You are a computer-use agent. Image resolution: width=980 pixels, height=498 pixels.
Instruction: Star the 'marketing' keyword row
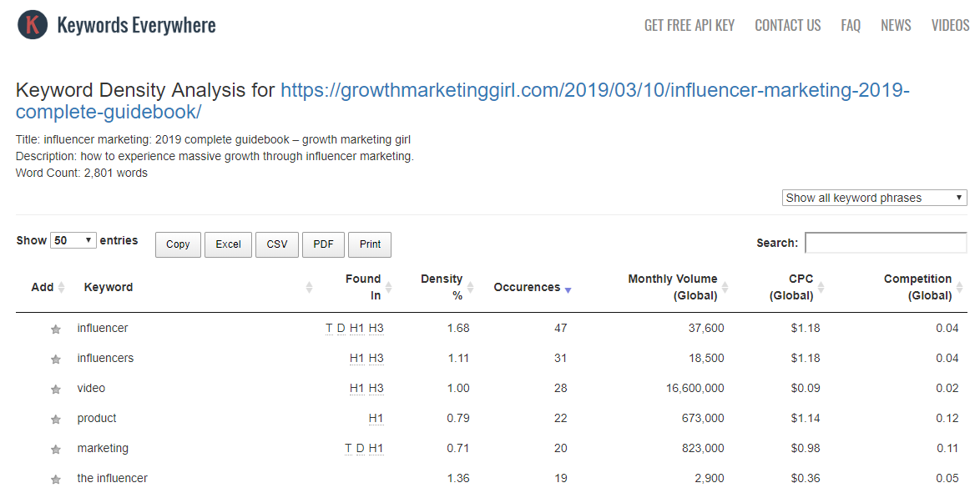pos(56,450)
